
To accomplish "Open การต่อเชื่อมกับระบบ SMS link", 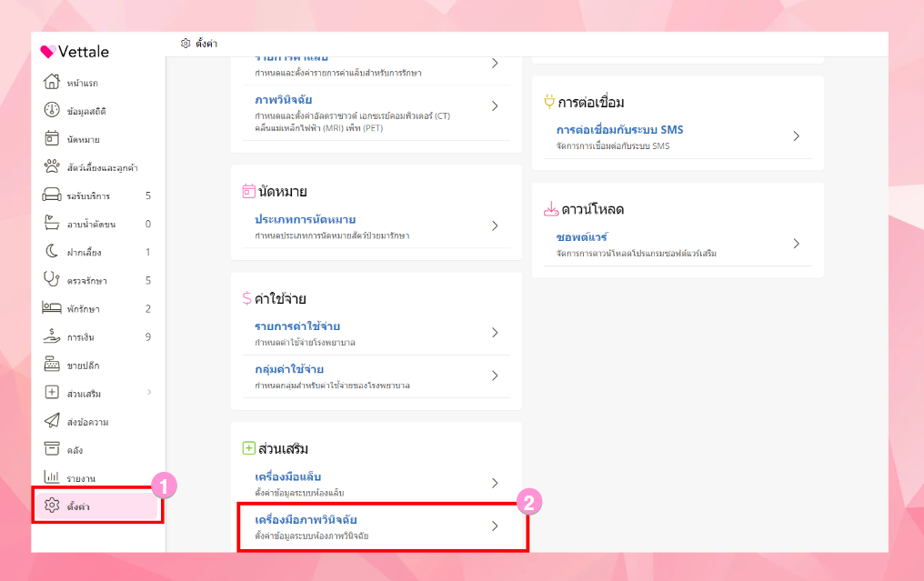I will pos(620,130).
